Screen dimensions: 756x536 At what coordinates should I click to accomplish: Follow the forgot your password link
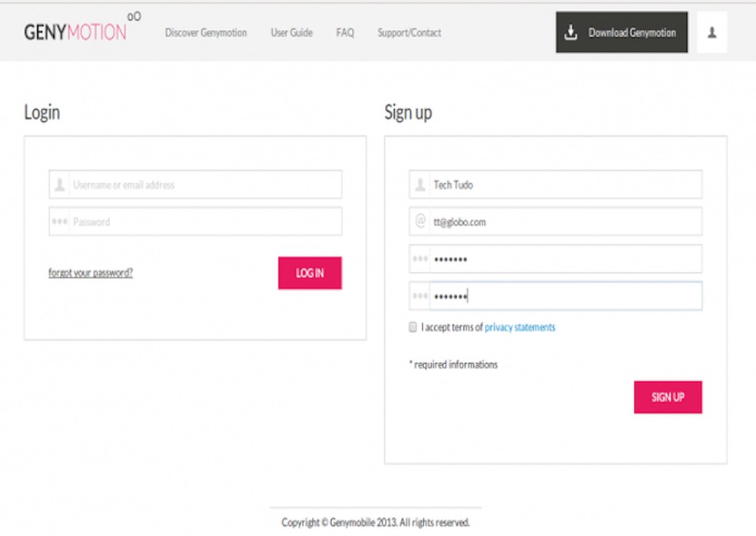pyautogui.click(x=91, y=272)
